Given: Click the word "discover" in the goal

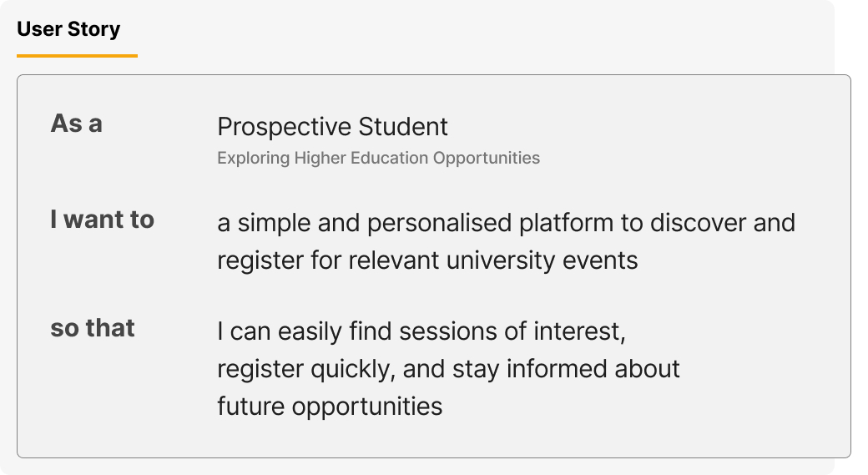Looking at the screenshot, I should pos(697,224).
